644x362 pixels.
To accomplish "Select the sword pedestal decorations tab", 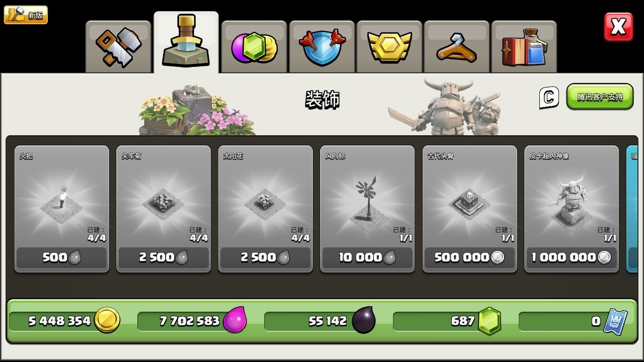I will 186,43.
